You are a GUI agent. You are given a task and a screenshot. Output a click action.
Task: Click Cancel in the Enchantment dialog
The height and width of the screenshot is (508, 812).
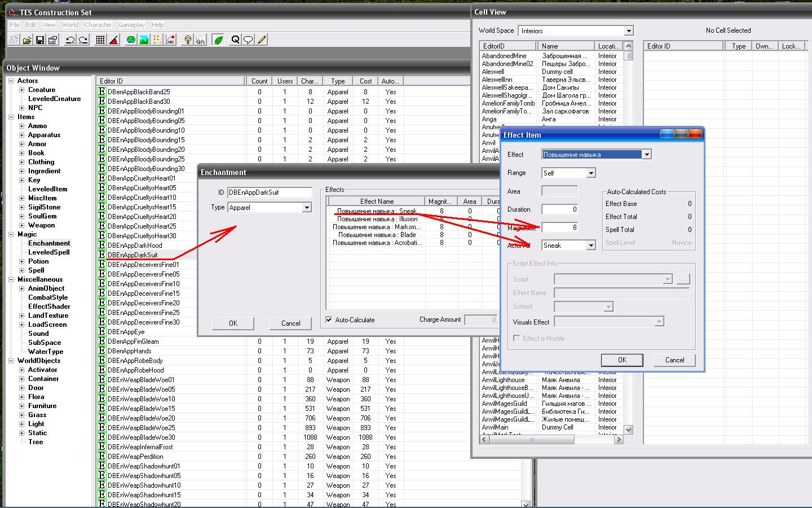coord(290,323)
